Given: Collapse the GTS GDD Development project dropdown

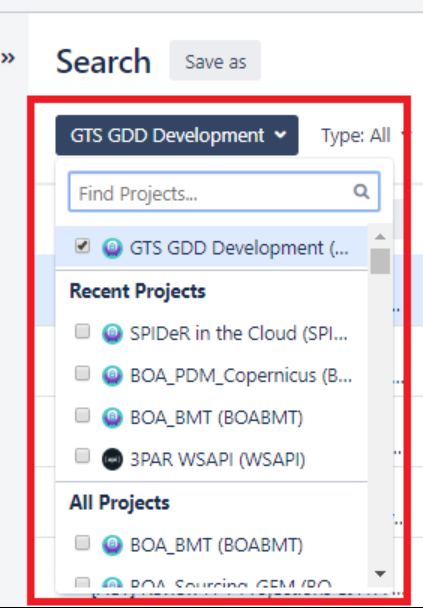Looking at the screenshot, I should click(177, 135).
